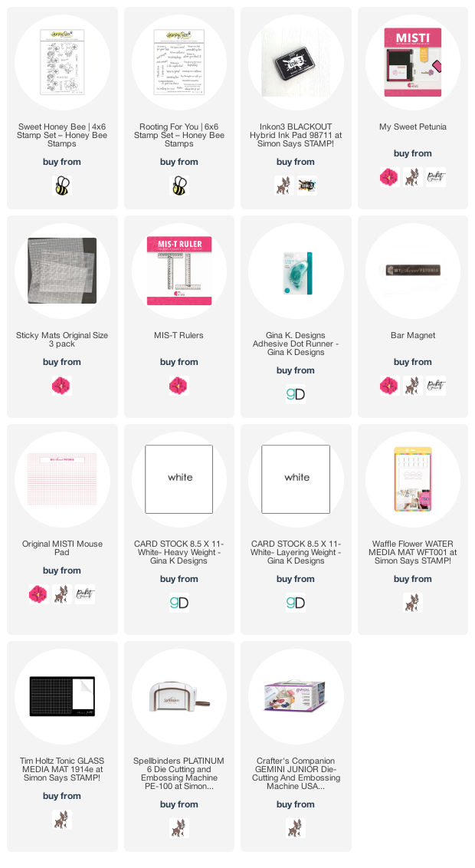Click the pink flower icon under MIS-T Rulers

click(179, 385)
